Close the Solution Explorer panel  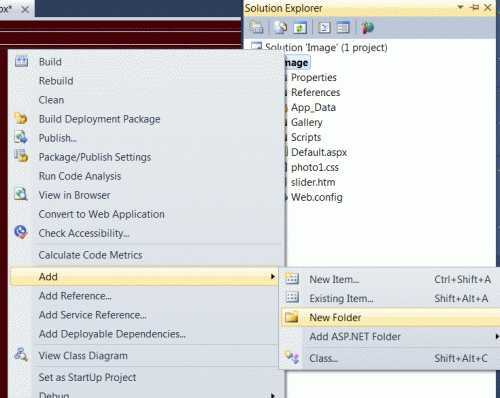[x=488, y=7]
